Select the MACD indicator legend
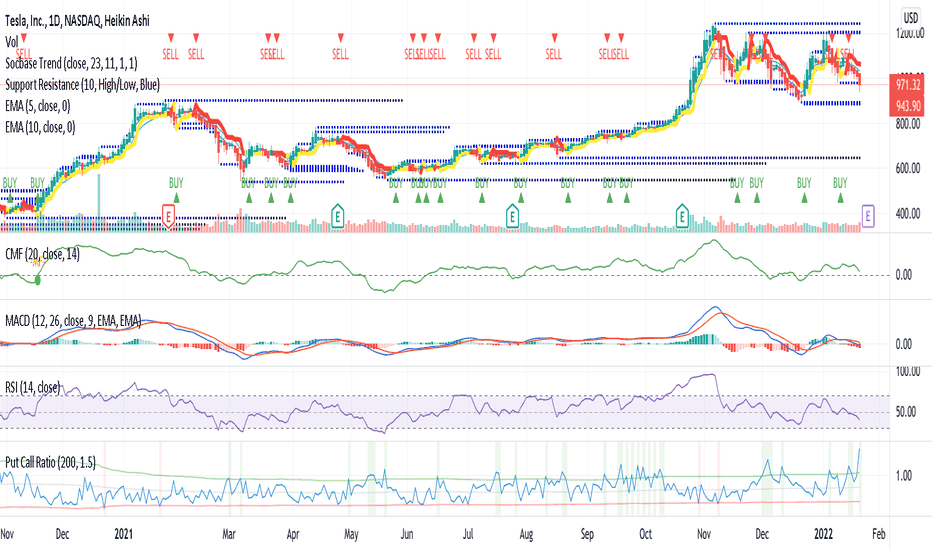The height and width of the screenshot is (550, 932). point(73,321)
